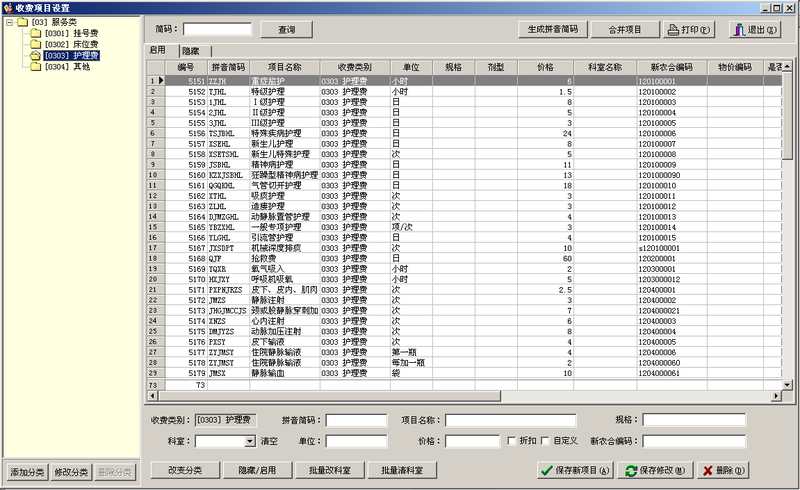This screenshot has height=490, width=800.
Task: Click the code cell 120100006
Action: pos(672,134)
